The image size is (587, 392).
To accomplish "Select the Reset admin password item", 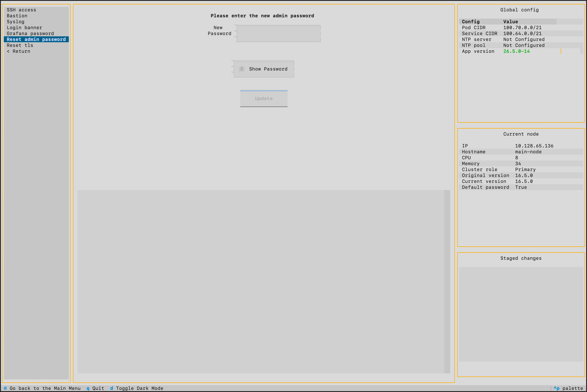I will 36,39.
